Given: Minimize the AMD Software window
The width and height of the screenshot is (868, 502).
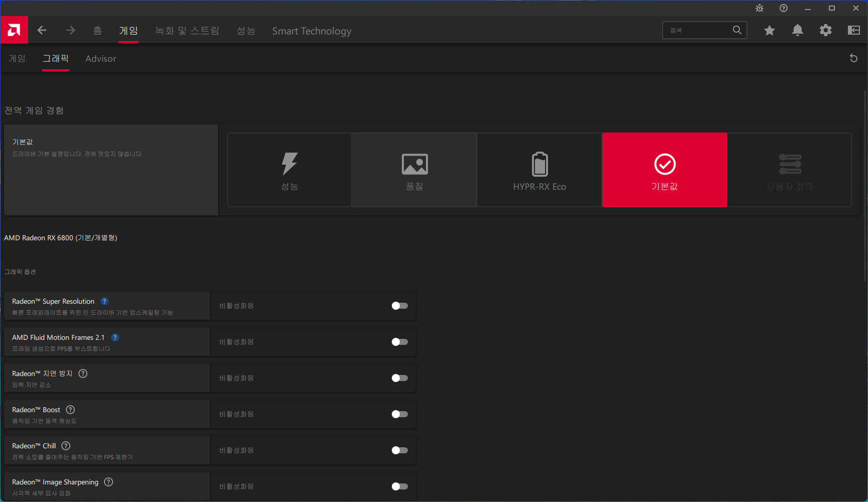Looking at the screenshot, I should tap(808, 8).
